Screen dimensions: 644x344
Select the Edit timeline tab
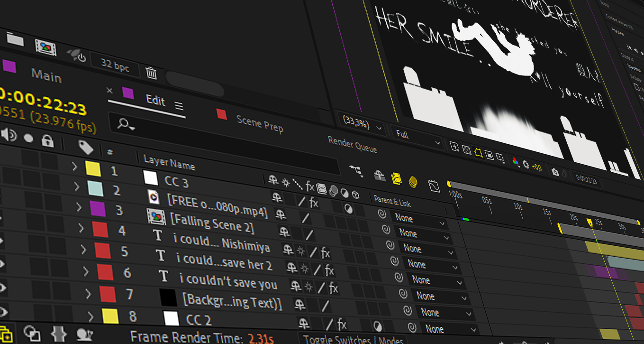[155, 100]
